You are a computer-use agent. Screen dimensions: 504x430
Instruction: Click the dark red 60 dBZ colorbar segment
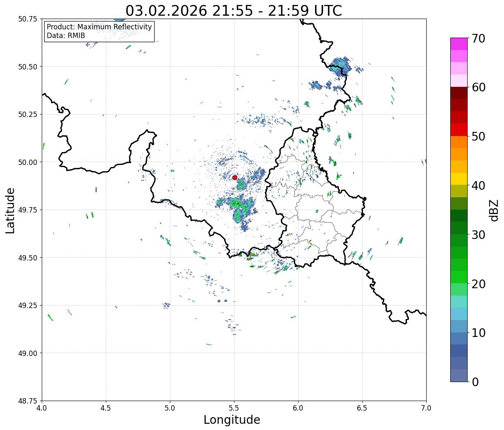[x=459, y=93]
